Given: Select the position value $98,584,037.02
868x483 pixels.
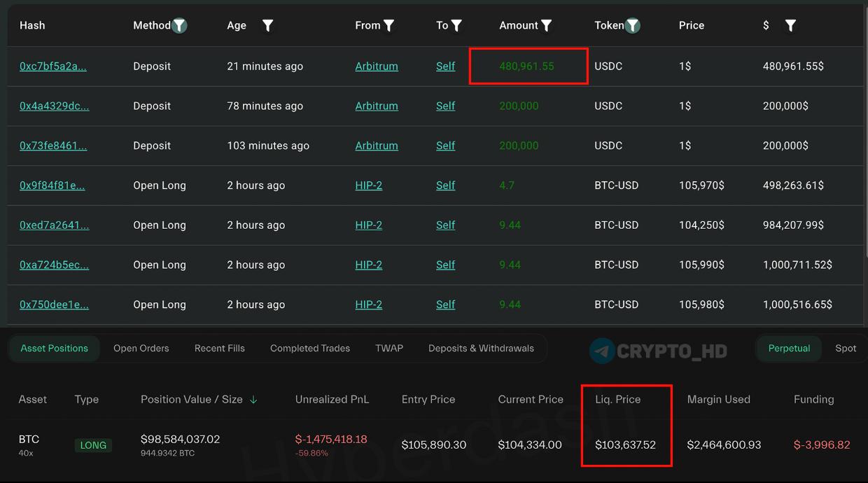Looking at the screenshot, I should [181, 440].
